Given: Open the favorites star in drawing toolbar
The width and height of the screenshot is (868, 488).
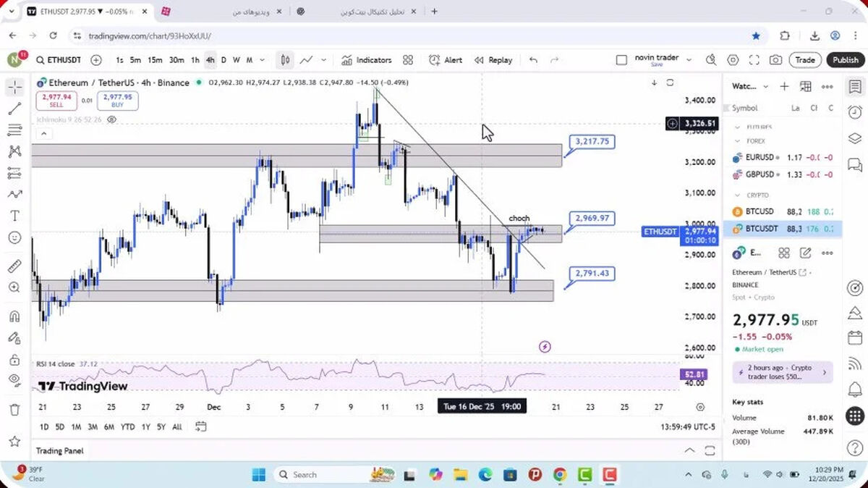Looking at the screenshot, I should (x=14, y=440).
